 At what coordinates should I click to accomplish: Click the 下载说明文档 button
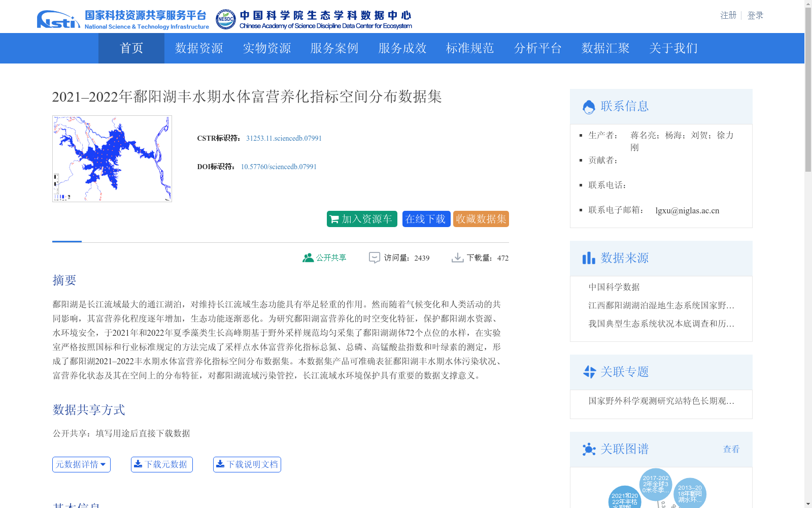247,464
